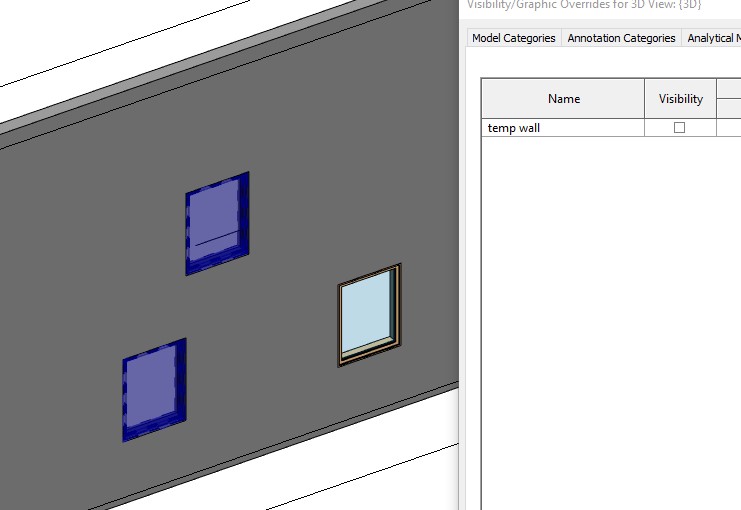Select the temp wall row name
Viewport: 741px width, 510px height.
point(563,128)
